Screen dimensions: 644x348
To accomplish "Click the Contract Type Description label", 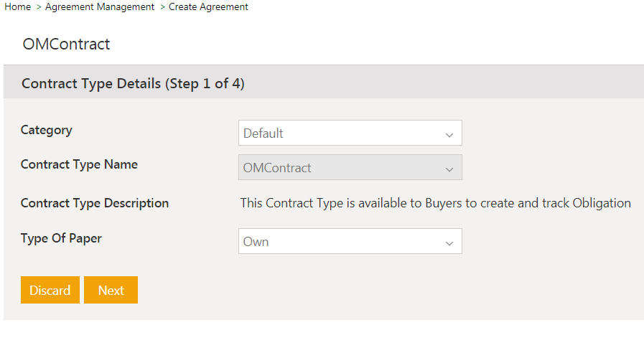I will pyautogui.click(x=95, y=203).
